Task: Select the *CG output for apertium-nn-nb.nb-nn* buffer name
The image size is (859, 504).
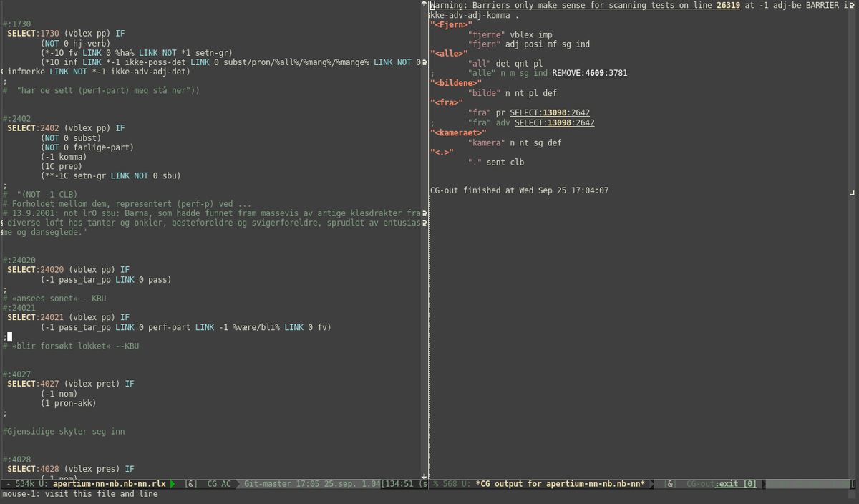Action: point(560,484)
